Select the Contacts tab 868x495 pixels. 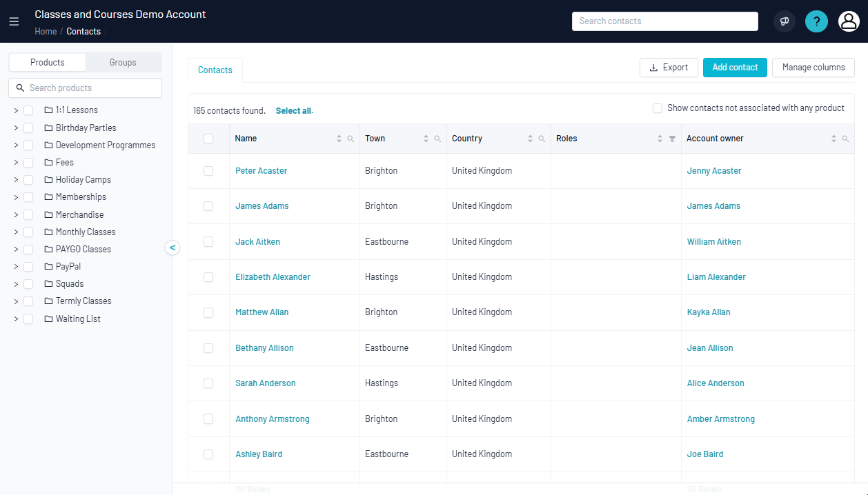coord(215,70)
